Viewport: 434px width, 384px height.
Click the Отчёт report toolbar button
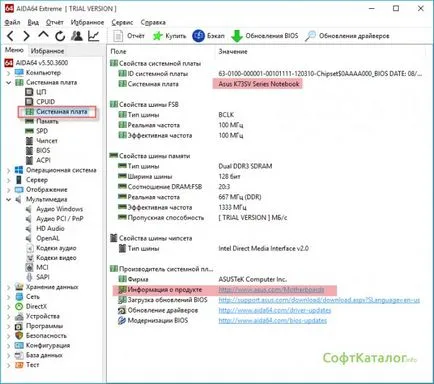(x=129, y=36)
